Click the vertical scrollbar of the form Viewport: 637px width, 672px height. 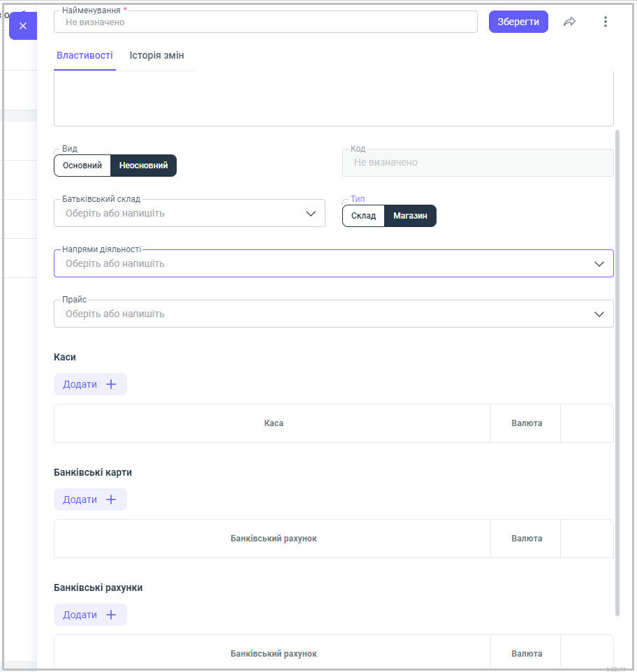point(617,370)
